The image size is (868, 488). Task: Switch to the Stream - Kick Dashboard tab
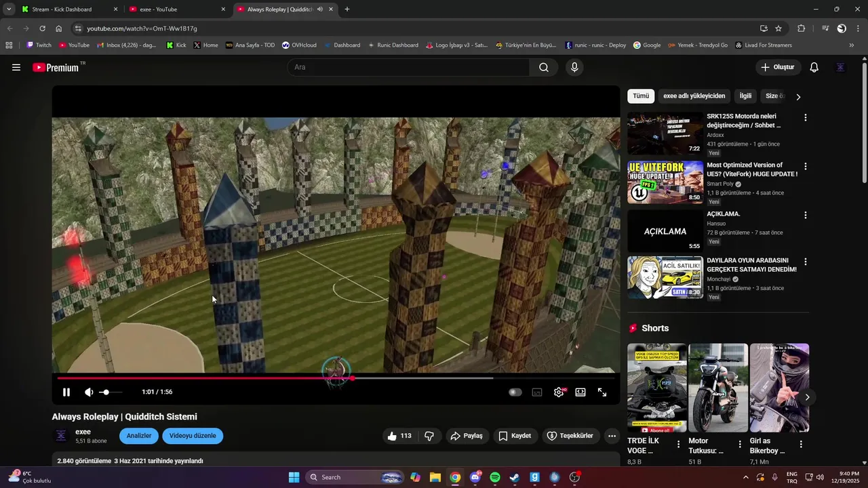[x=68, y=9]
